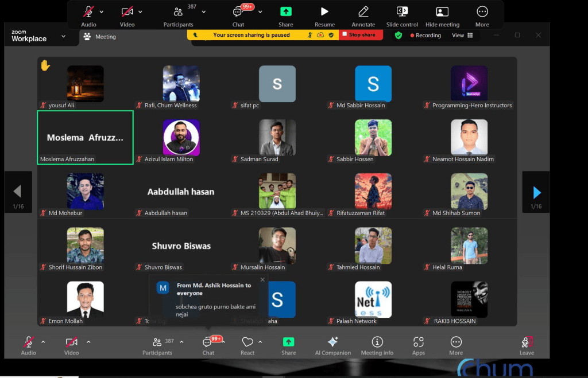The image size is (588, 378).
Task: Open the View layout menu
Action: [x=462, y=35]
